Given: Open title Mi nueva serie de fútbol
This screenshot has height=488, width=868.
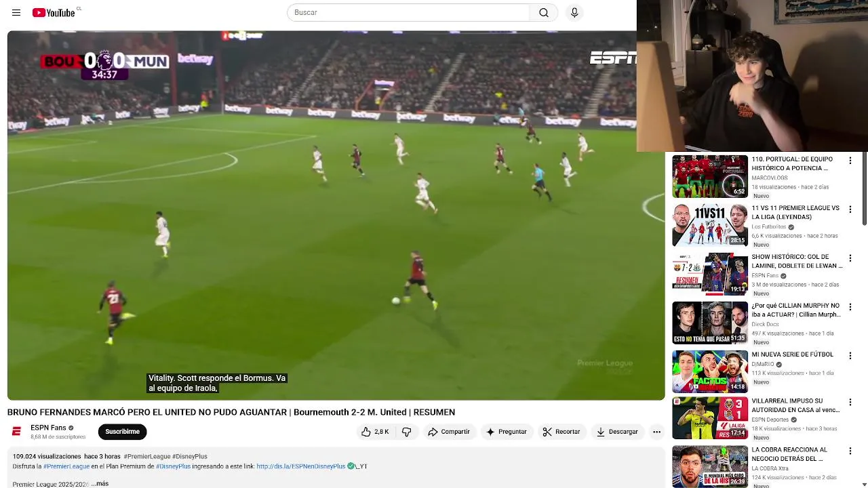Looking at the screenshot, I should tap(792, 354).
